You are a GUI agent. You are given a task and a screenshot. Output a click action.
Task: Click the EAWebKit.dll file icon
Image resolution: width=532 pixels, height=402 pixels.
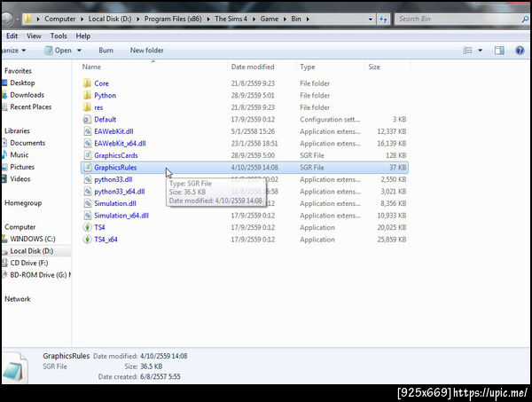(x=87, y=131)
